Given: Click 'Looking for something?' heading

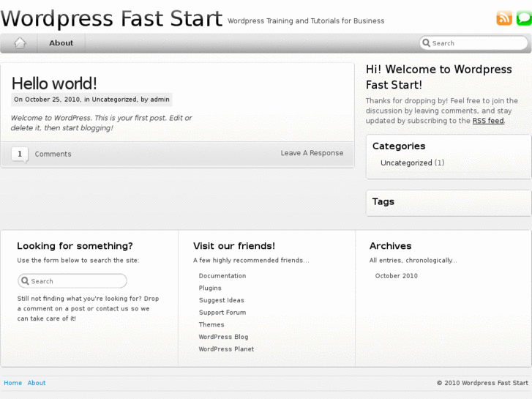Looking at the screenshot, I should (75, 246).
